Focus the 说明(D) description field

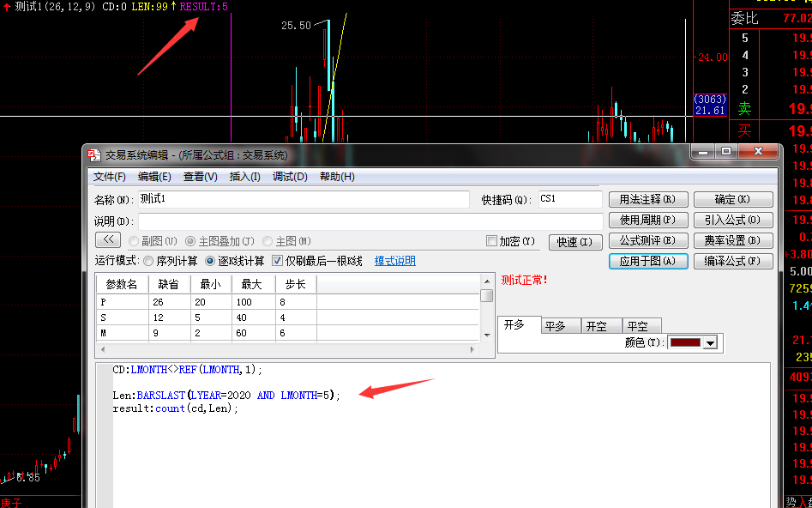370,221
